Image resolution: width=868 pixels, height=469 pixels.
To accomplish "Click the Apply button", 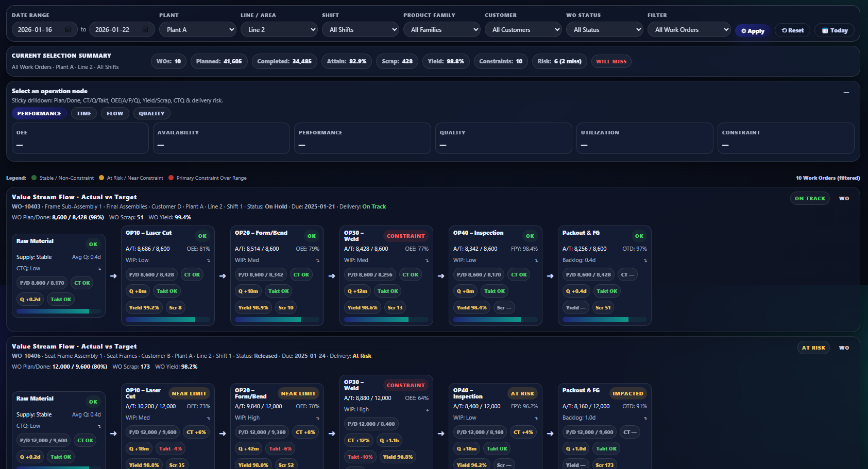I will pyautogui.click(x=753, y=30).
